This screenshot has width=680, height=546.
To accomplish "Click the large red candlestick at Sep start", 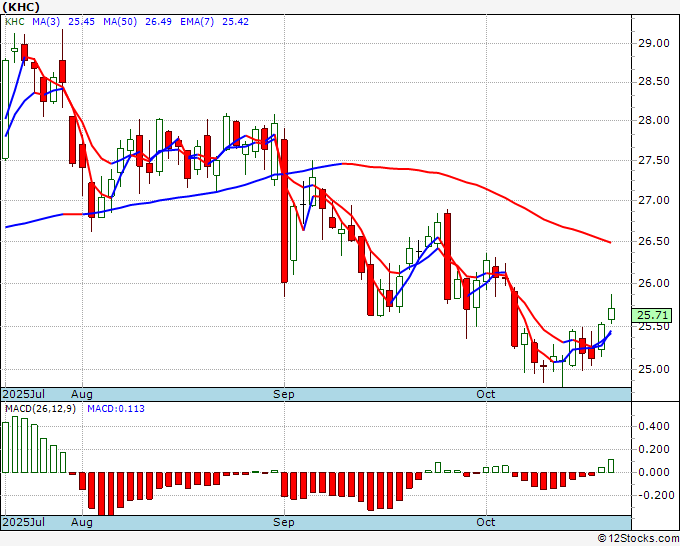I will 284,211.
